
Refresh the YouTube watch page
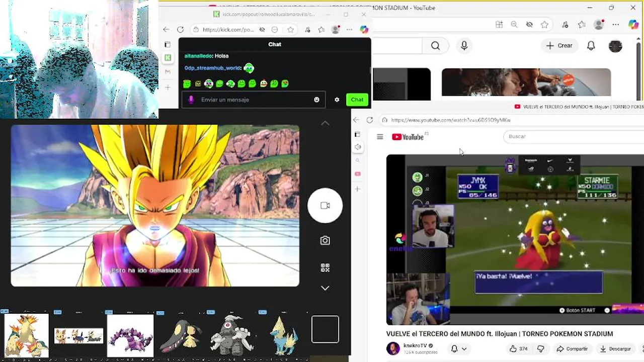(370, 120)
